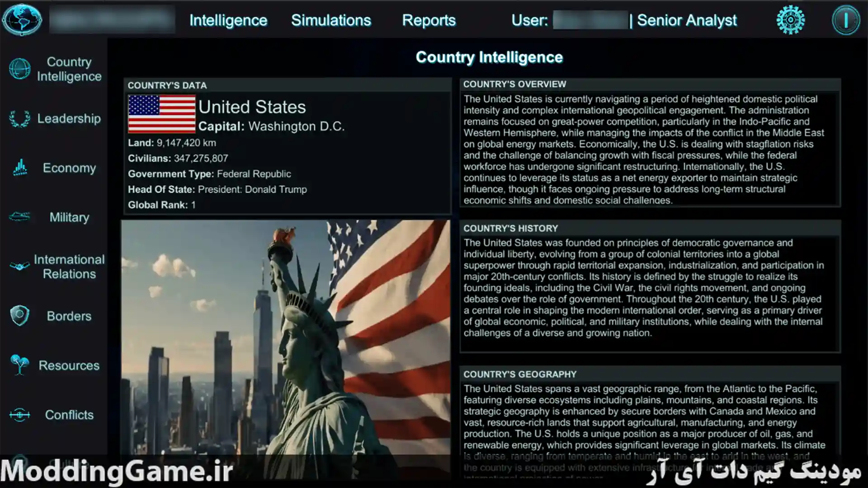The image size is (868, 488).
Task: Click the United States flag thumbnail
Action: click(x=162, y=114)
